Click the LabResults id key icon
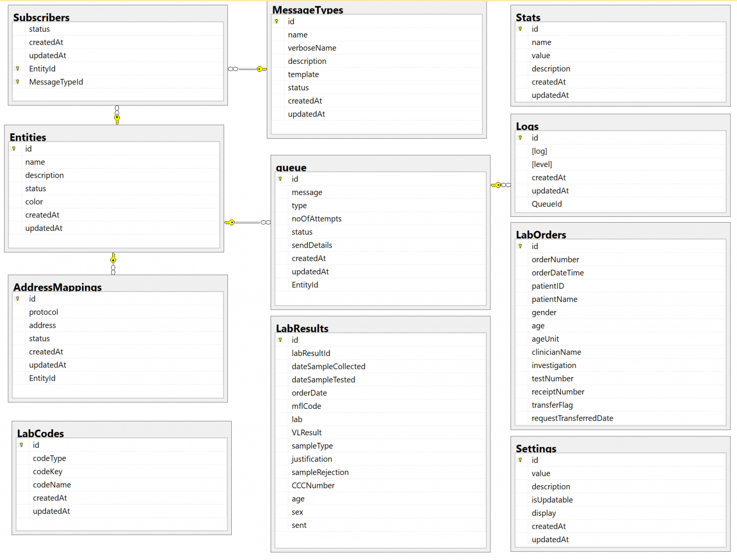This screenshot has width=737, height=560. 281,340
